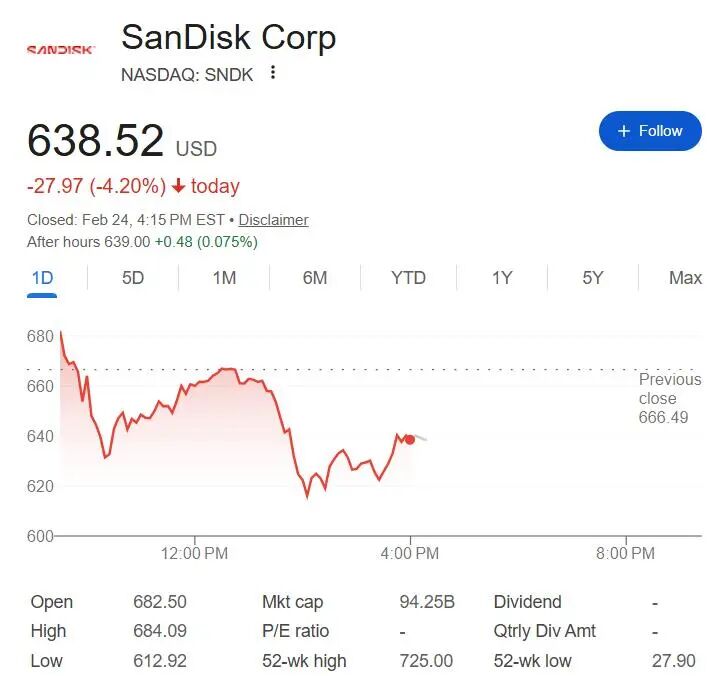Show the 6M price chart

(x=315, y=278)
